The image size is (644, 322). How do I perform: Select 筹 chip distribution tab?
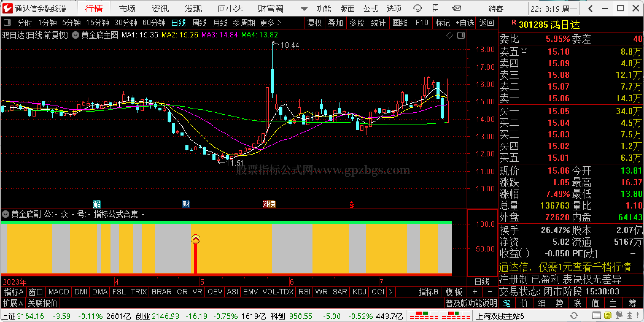[x=633, y=303]
